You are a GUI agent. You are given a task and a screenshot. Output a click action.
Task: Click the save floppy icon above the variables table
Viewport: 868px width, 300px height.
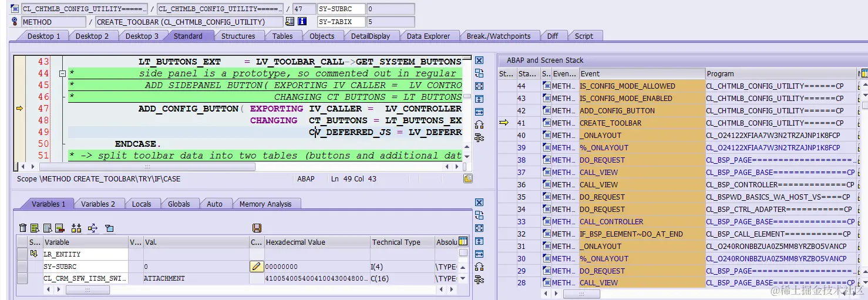257,228
